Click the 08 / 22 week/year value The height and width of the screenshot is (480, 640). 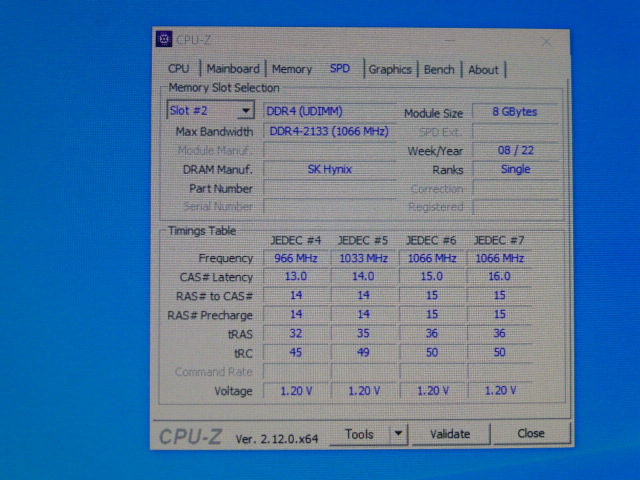(515, 150)
